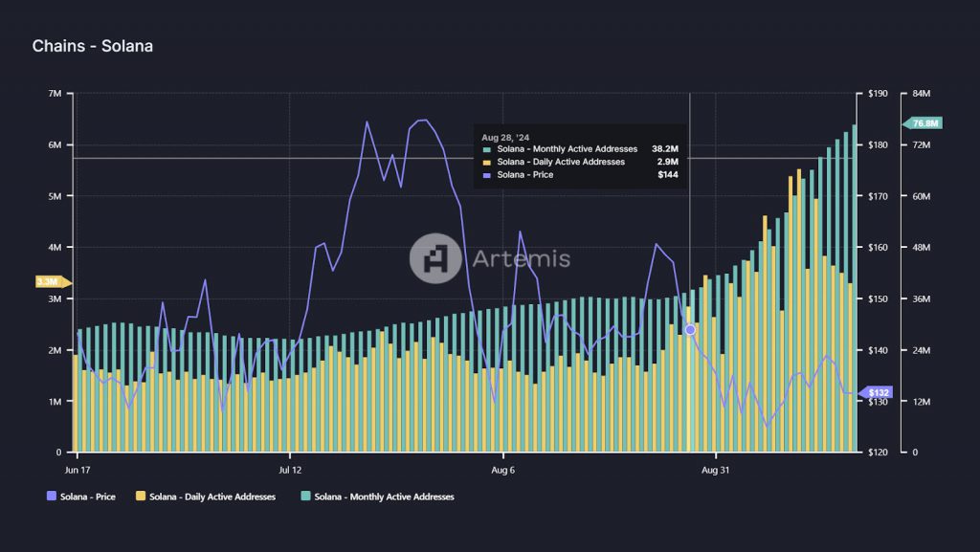Toggle the Solana - Price series in legend

[x=87, y=497]
